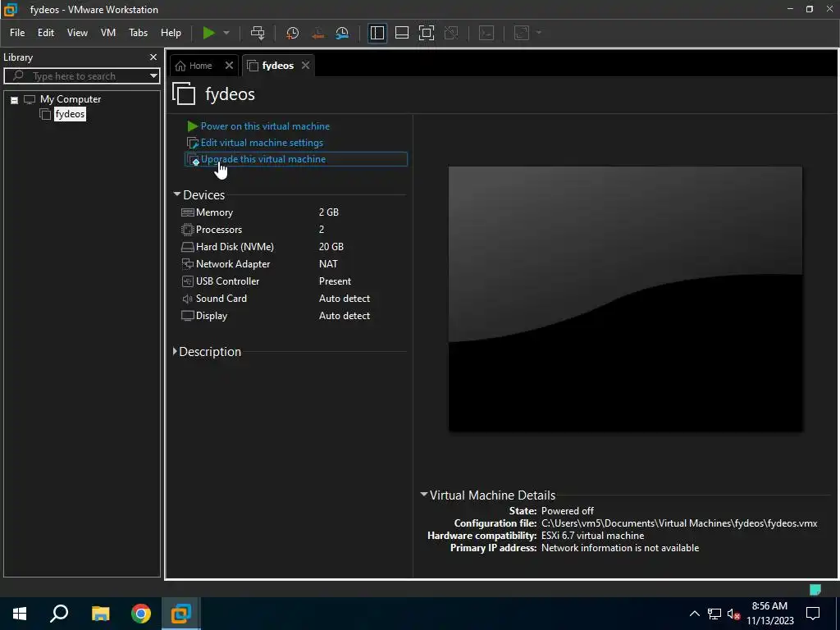Collapse the Devices section
This screenshot has width=840, height=630.
point(177,194)
